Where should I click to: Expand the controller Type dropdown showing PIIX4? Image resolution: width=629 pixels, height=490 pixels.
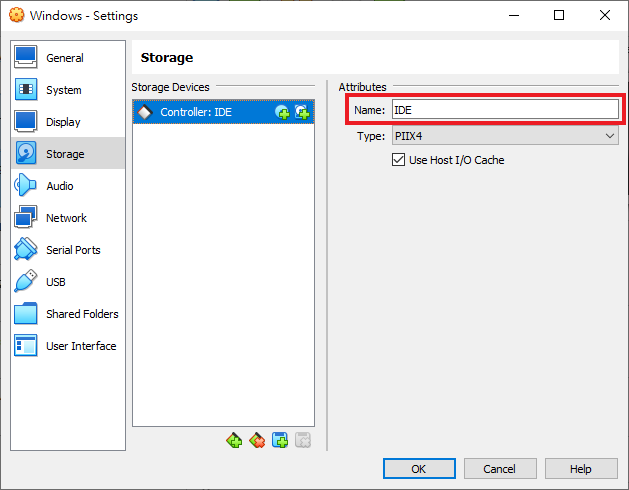504,136
